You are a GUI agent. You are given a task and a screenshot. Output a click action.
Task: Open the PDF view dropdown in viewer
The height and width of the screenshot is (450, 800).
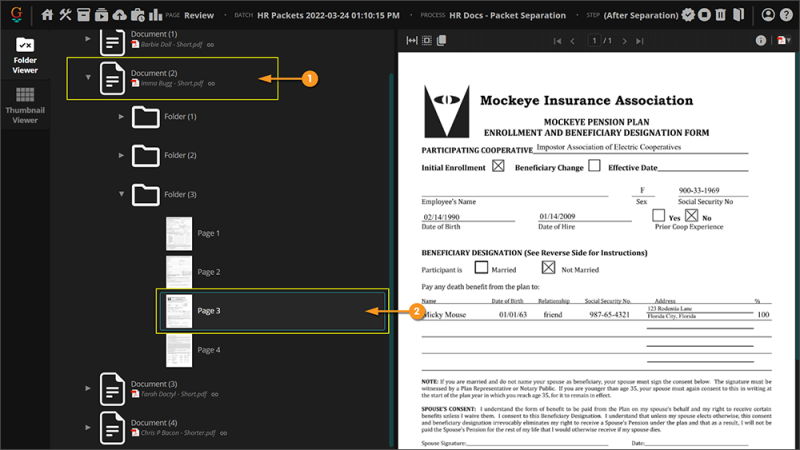click(x=784, y=40)
